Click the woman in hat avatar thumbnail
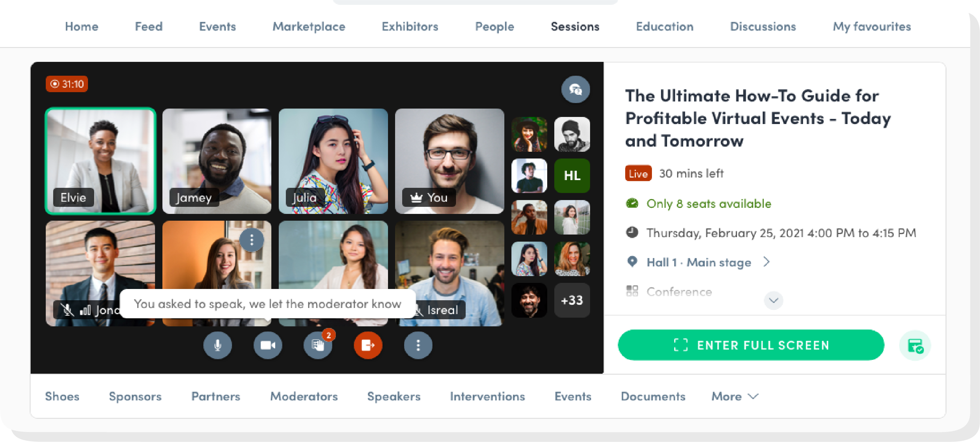The image size is (980, 442). 529,134
